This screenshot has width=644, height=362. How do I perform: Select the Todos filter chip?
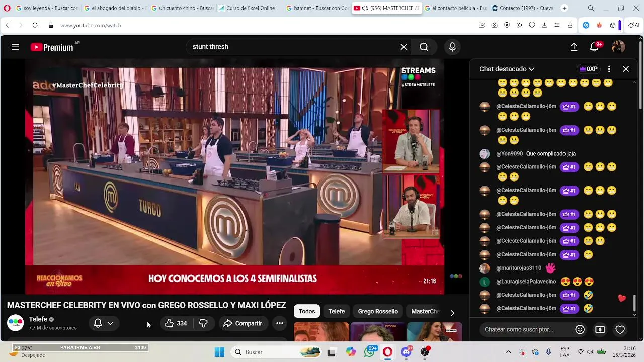coord(307,311)
